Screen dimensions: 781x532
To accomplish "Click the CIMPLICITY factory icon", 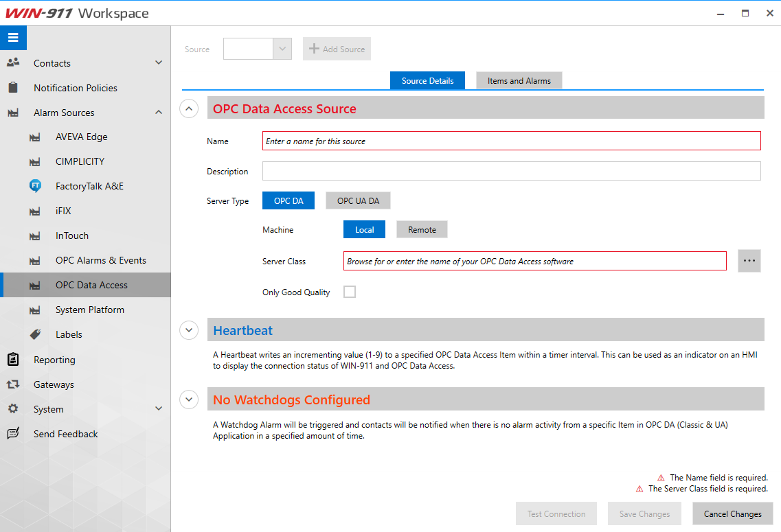I will 35,162.
